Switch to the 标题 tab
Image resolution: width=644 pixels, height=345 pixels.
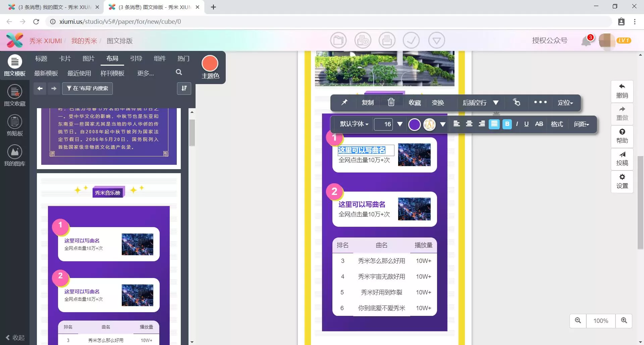click(41, 59)
